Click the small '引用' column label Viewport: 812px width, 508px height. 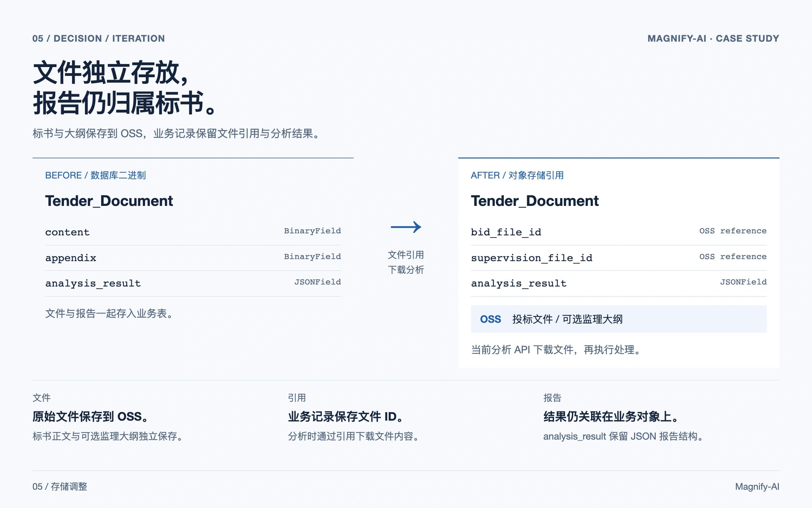click(x=297, y=398)
